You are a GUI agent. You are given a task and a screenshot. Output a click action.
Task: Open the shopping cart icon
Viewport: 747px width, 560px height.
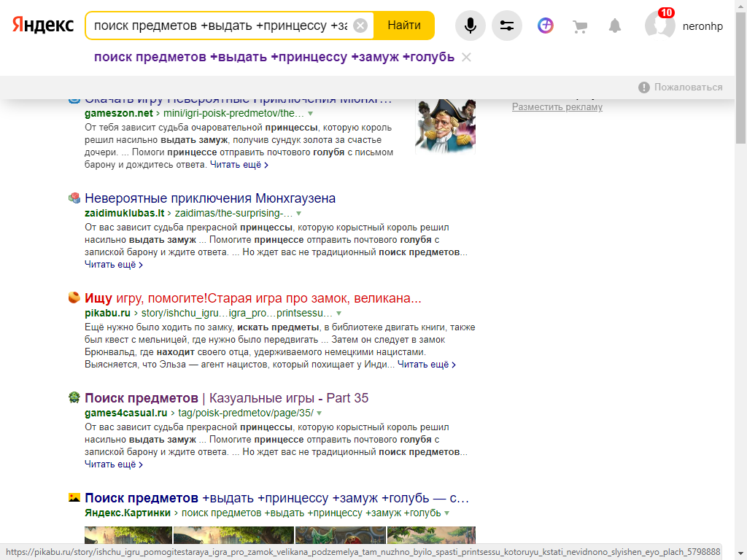click(x=580, y=26)
